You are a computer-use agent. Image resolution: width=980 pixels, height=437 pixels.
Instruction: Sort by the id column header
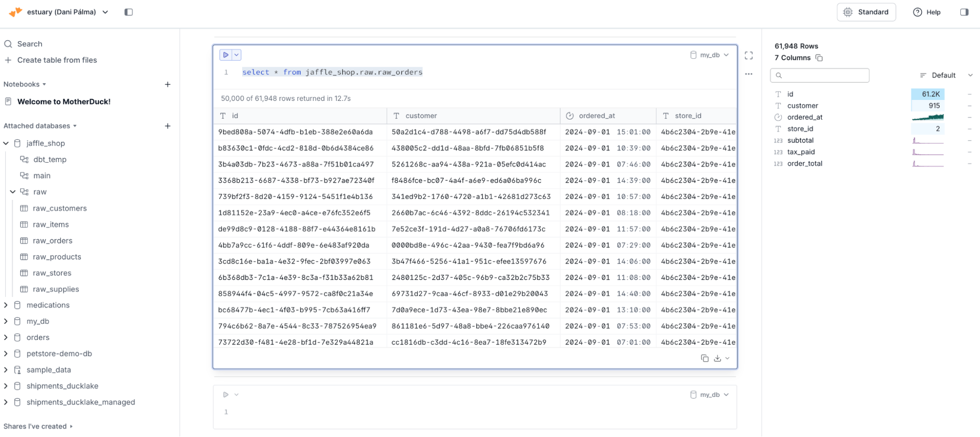pos(300,116)
